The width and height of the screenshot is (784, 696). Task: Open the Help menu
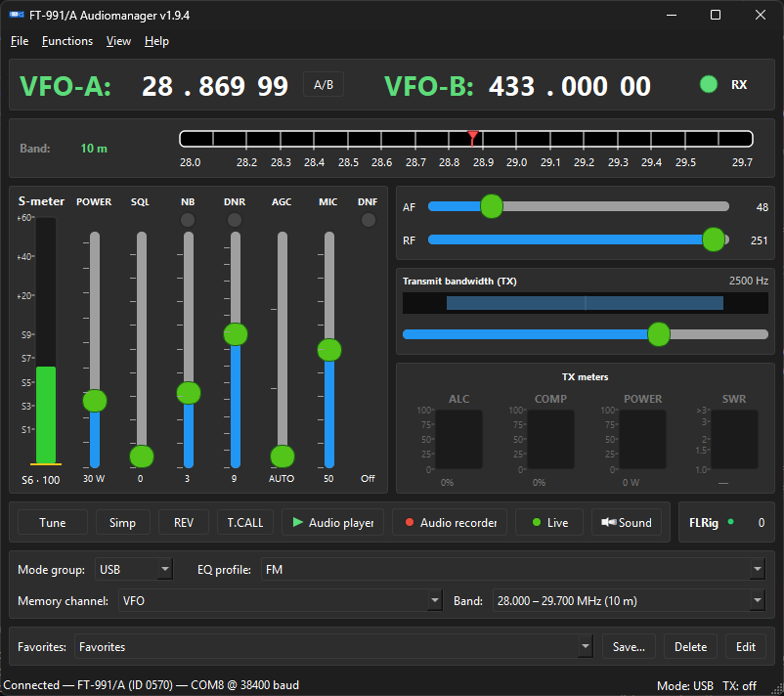click(x=156, y=41)
